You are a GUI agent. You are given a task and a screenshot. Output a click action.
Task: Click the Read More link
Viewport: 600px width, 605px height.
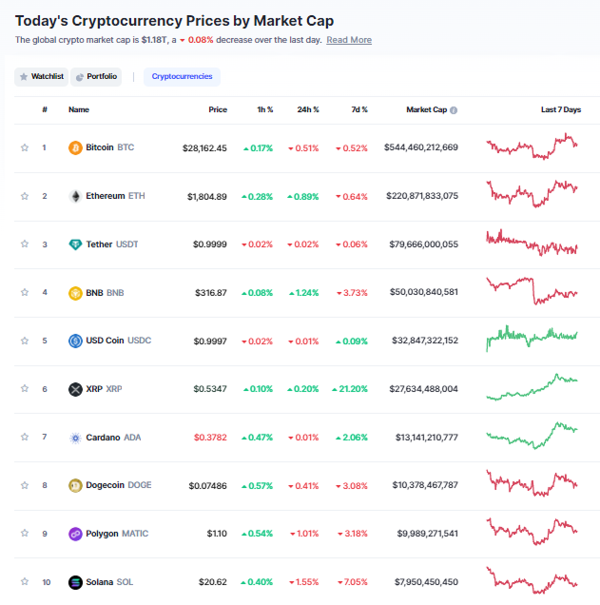click(348, 40)
